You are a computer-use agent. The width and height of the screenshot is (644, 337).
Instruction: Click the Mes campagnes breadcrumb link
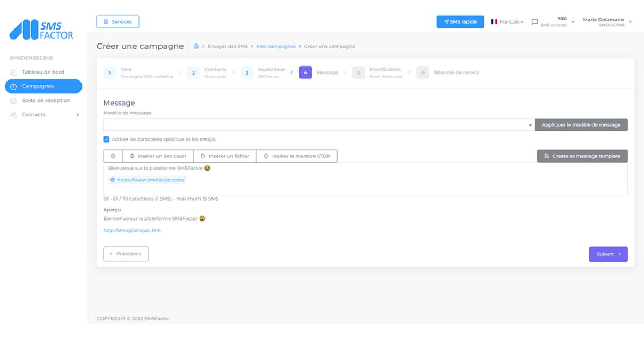[276, 47]
